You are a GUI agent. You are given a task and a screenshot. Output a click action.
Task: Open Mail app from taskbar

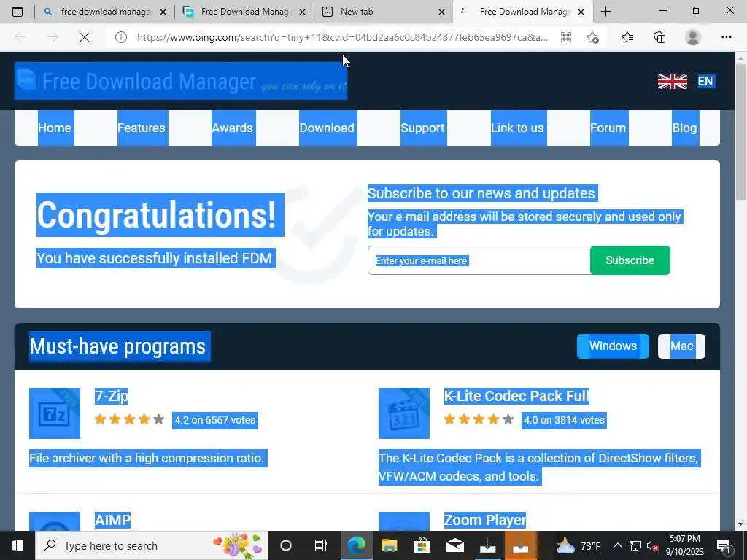(455, 545)
